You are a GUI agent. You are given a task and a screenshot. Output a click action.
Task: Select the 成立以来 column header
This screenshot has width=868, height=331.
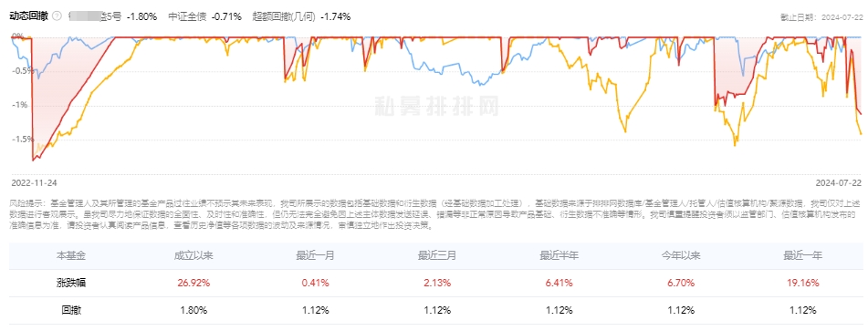193,255
